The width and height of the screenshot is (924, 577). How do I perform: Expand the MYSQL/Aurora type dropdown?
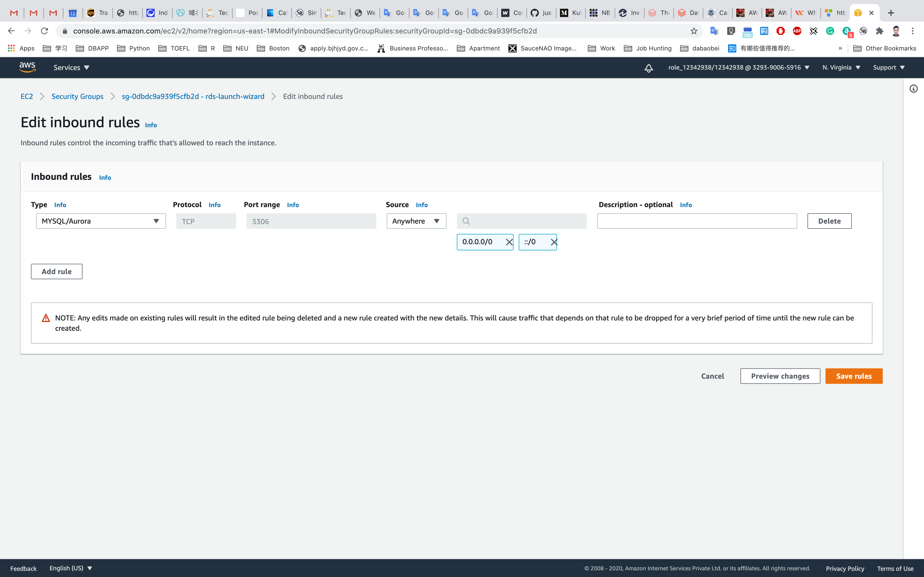[101, 221]
